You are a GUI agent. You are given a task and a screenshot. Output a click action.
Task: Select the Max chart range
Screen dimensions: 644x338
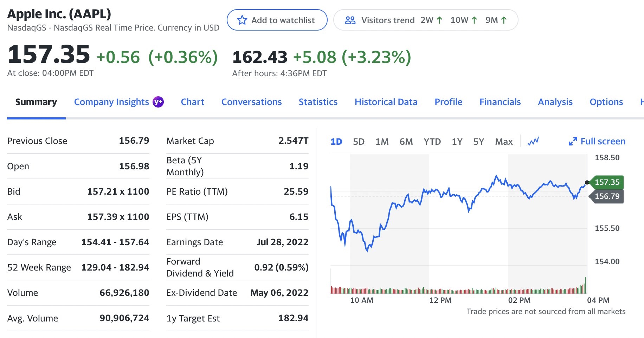point(504,142)
